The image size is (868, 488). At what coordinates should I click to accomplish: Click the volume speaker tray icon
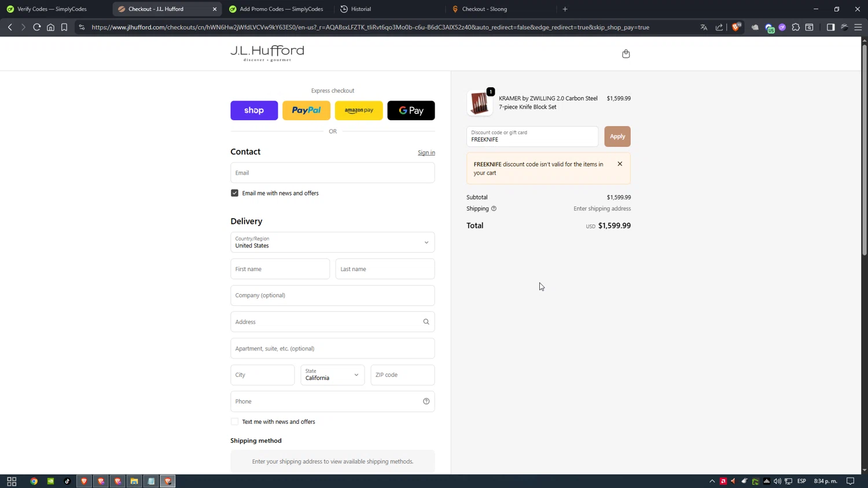(777, 481)
